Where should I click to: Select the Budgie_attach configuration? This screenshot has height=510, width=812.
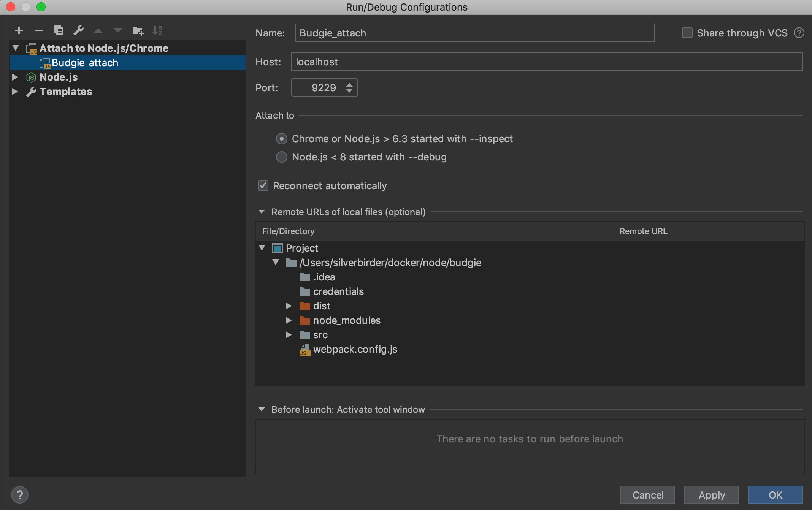[85, 62]
